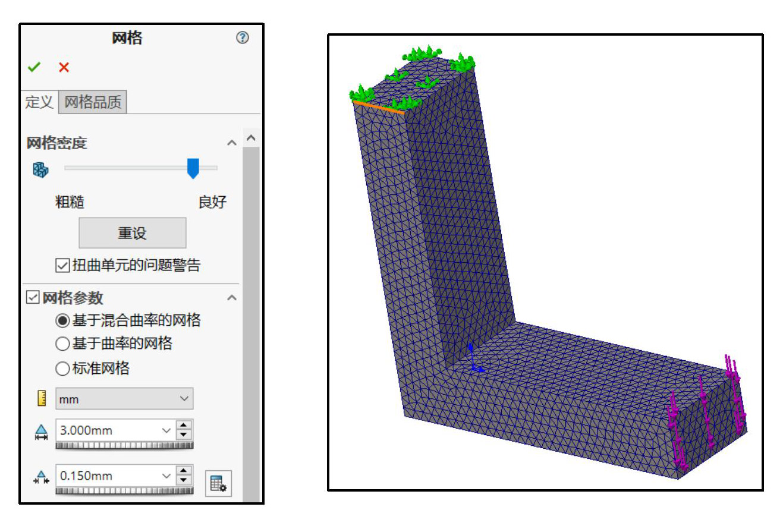Image resolution: width=783 pixels, height=532 pixels.
Task: Switch to the 定义 tab
Action: pos(39,102)
